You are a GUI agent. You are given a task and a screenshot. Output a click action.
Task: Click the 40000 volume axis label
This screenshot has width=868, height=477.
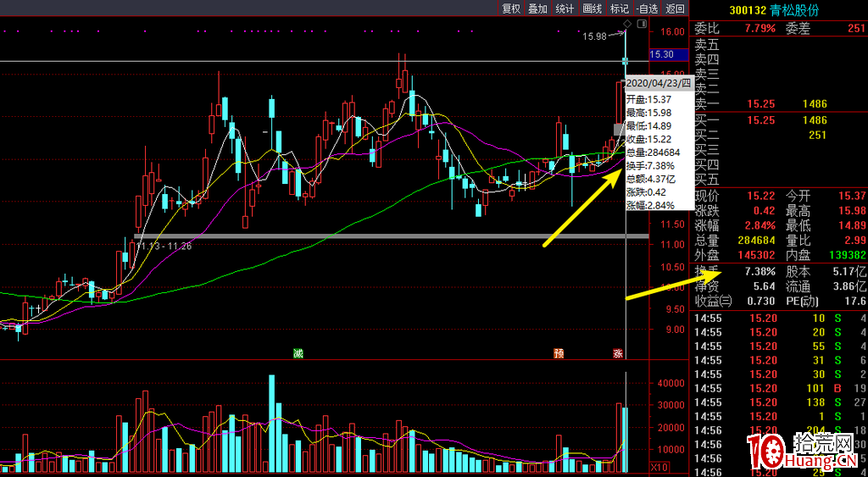pyautogui.click(x=673, y=383)
